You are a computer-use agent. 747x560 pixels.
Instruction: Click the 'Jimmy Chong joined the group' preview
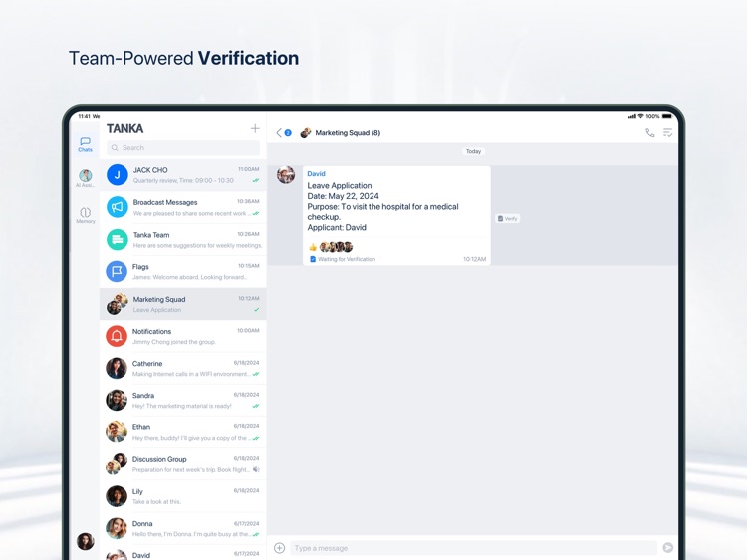click(x=174, y=342)
